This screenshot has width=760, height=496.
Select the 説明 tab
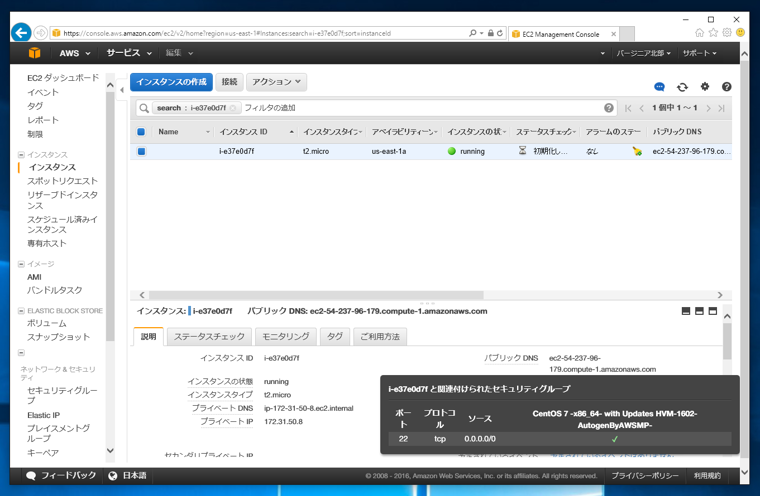[x=148, y=336]
